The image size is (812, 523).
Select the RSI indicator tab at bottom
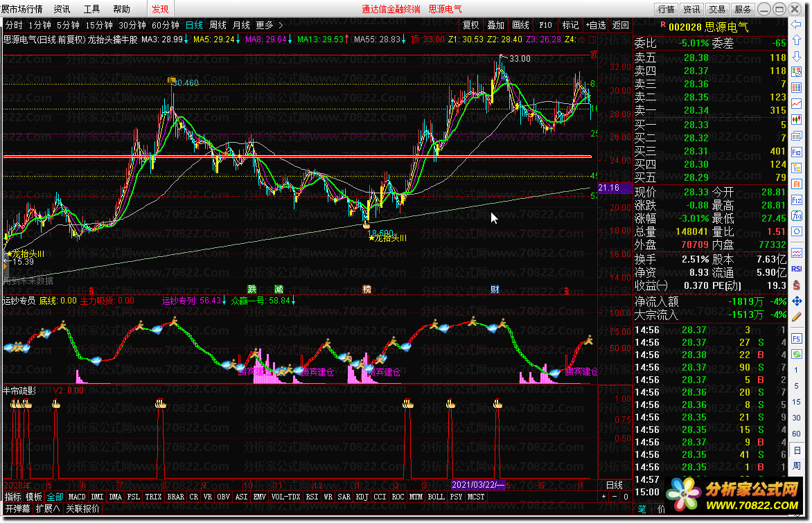click(312, 497)
